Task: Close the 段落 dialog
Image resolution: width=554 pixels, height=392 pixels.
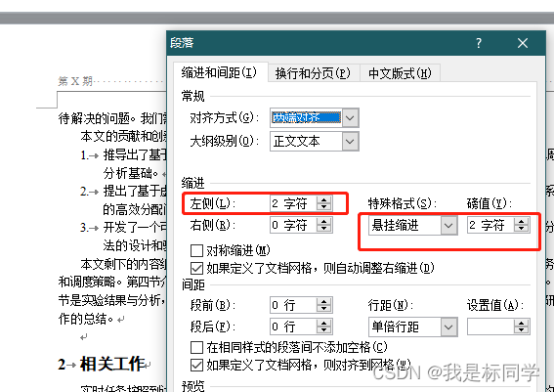Action: (x=523, y=43)
